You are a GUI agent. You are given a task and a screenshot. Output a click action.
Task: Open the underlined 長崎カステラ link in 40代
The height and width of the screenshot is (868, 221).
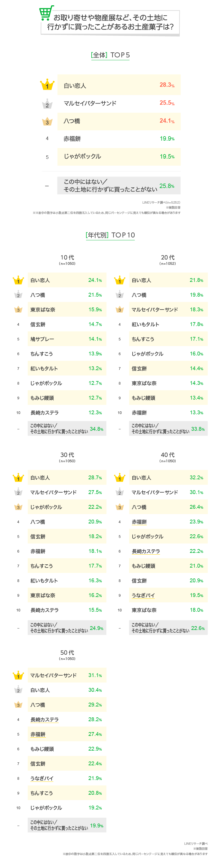(146, 551)
